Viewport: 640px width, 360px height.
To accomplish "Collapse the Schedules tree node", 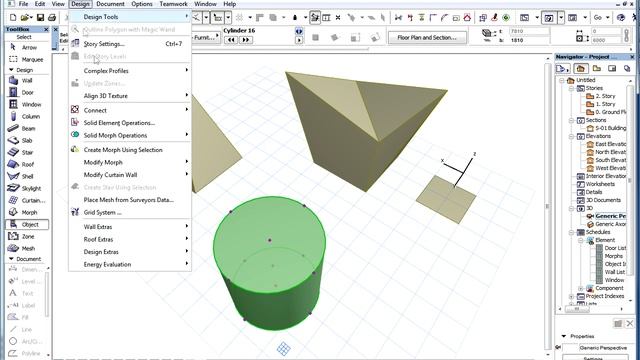I will tap(571, 232).
